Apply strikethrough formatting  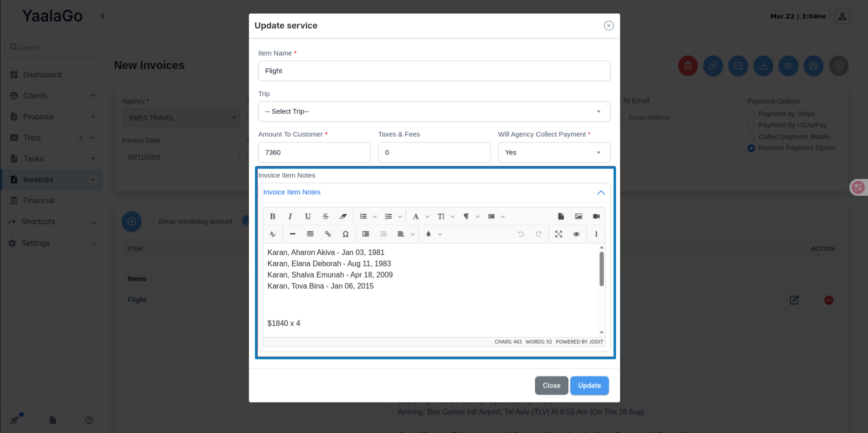(326, 216)
